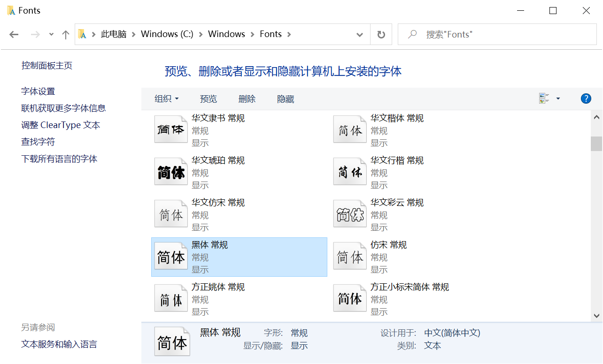Select the 方正小标宋简体 font icon
This screenshot has height=364, width=603.
pos(350,299)
